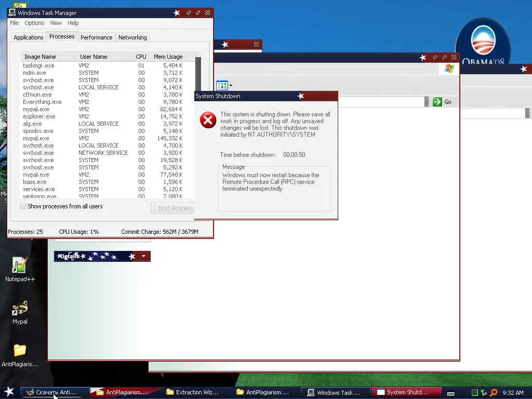Switch to the Networking tab
The height and width of the screenshot is (399, 532).
point(132,37)
